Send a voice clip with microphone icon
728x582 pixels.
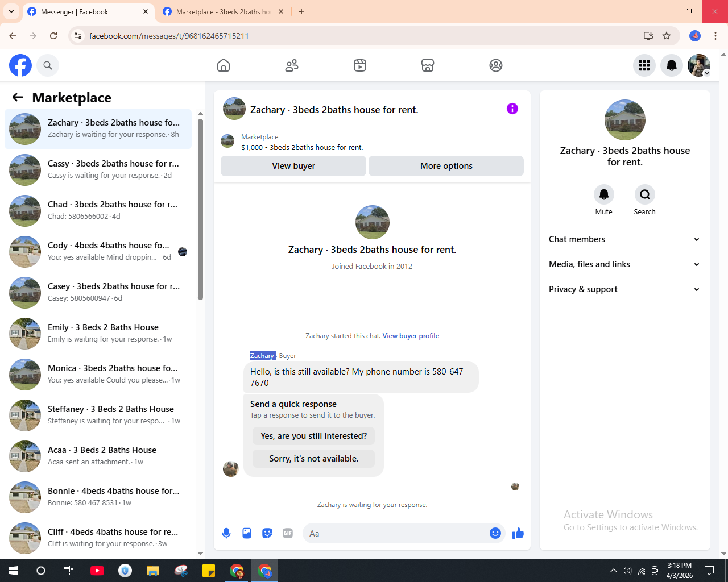(x=226, y=533)
